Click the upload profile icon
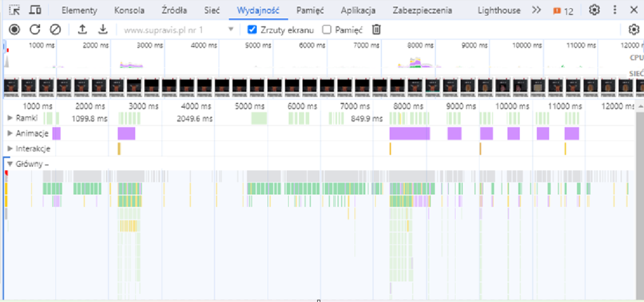 tap(83, 30)
